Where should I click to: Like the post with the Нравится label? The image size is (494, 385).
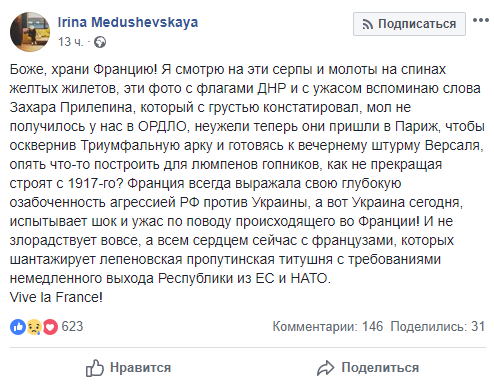140,368
